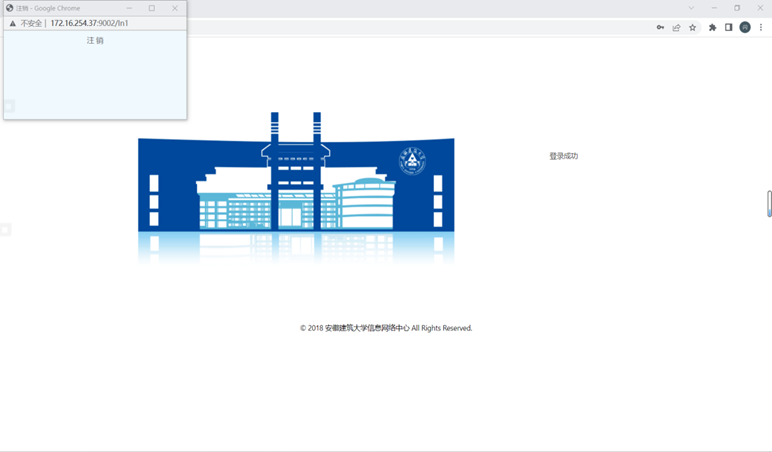
Task: Close the 注销 popup window
Action: click(175, 8)
